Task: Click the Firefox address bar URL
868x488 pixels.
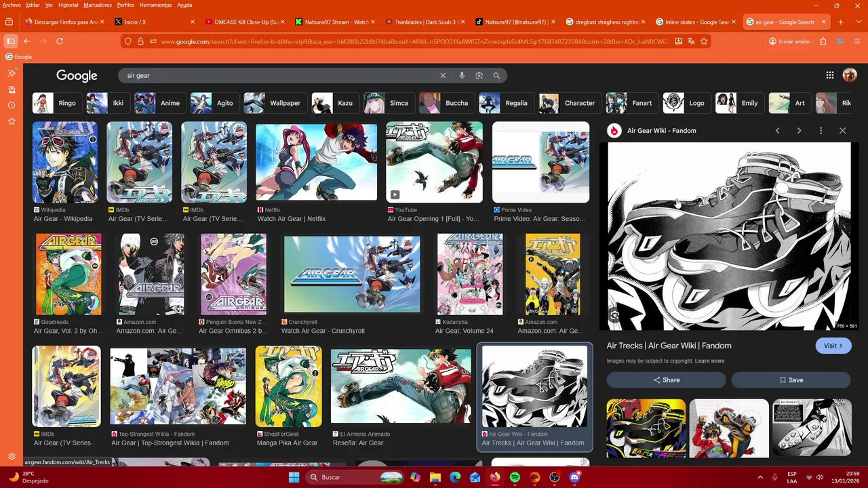Action: 414,41
